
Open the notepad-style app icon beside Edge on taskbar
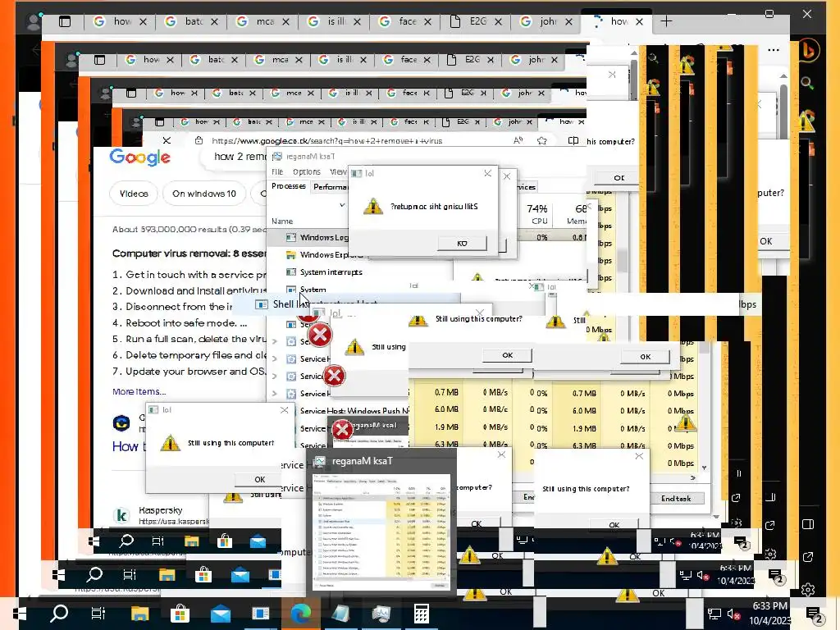point(340,614)
